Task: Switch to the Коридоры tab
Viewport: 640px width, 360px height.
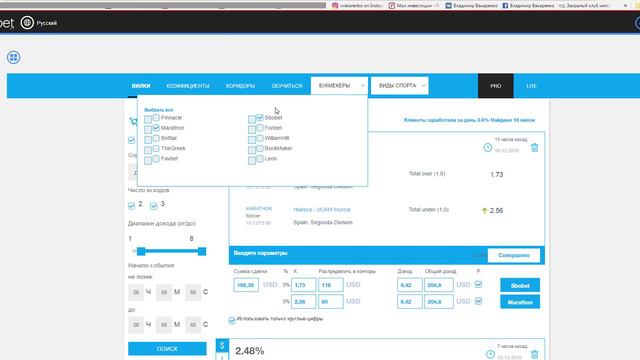Action: point(240,86)
